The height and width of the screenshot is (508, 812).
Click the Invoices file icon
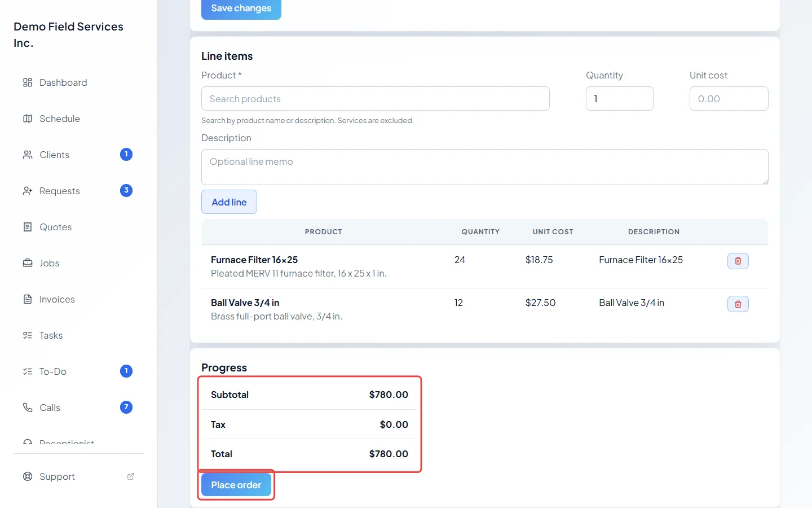(x=28, y=299)
